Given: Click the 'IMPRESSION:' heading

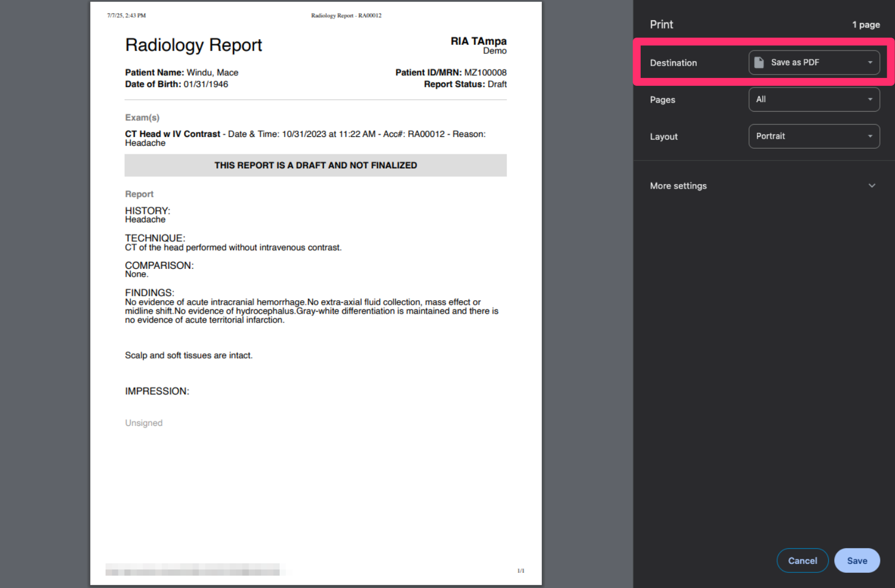Looking at the screenshot, I should 157,391.
